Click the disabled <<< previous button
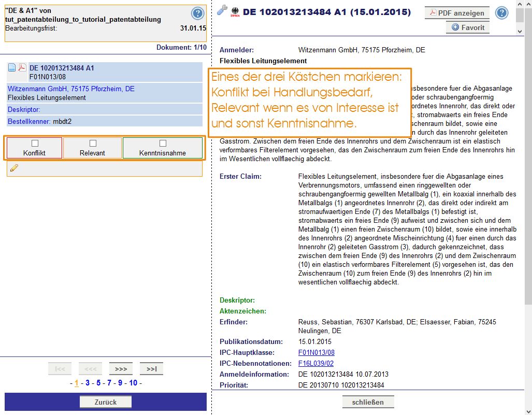The image size is (532, 415). tap(90, 369)
